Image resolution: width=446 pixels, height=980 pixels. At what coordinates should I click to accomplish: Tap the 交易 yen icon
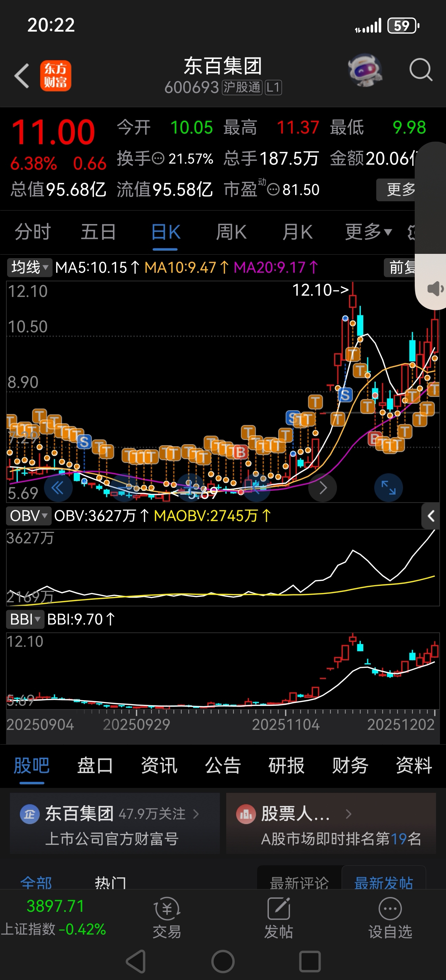coord(167,909)
